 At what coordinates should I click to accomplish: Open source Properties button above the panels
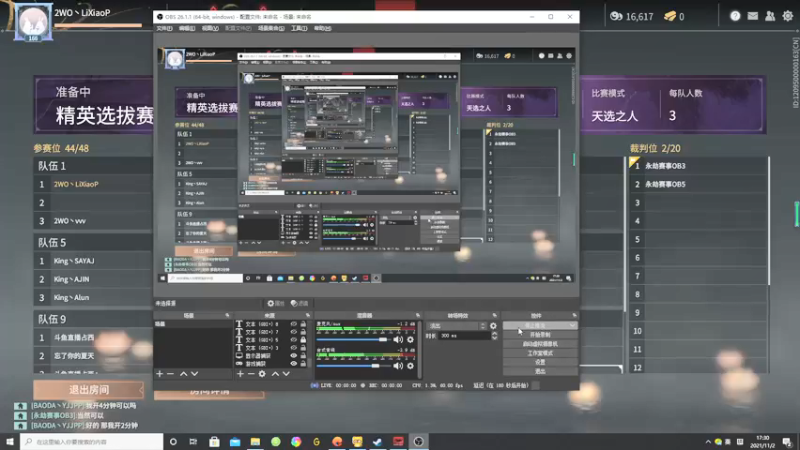(276, 304)
